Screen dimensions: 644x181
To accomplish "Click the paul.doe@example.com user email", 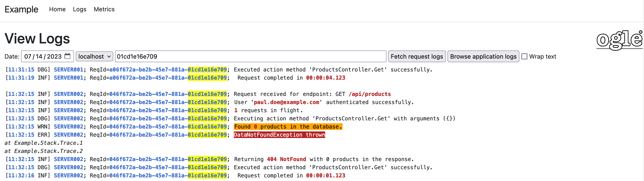I will (x=286, y=102).
